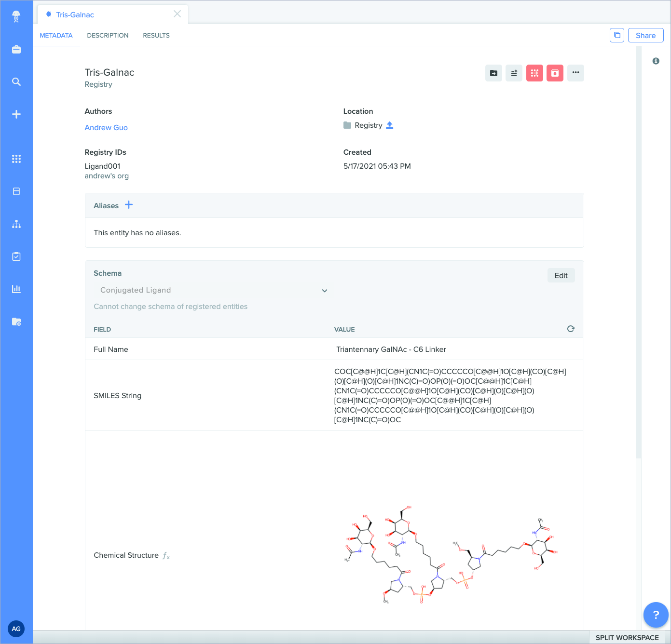Click the schema Edit button
671x644 pixels.
pos(561,275)
